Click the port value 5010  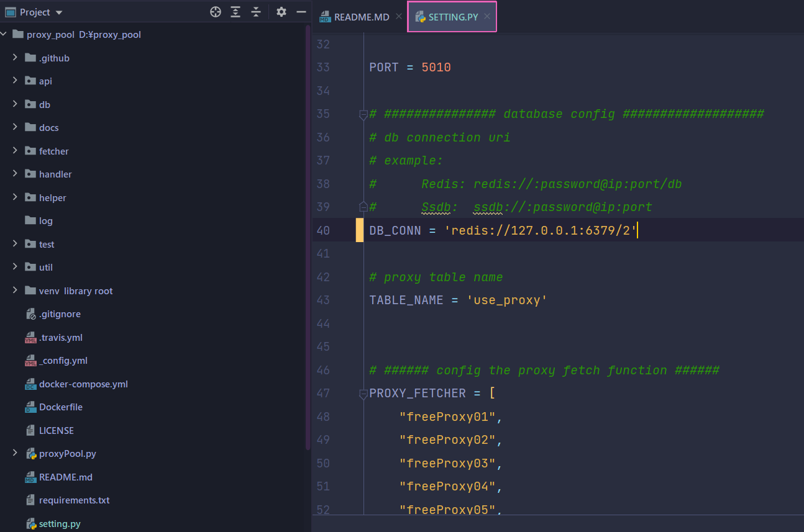tap(436, 67)
